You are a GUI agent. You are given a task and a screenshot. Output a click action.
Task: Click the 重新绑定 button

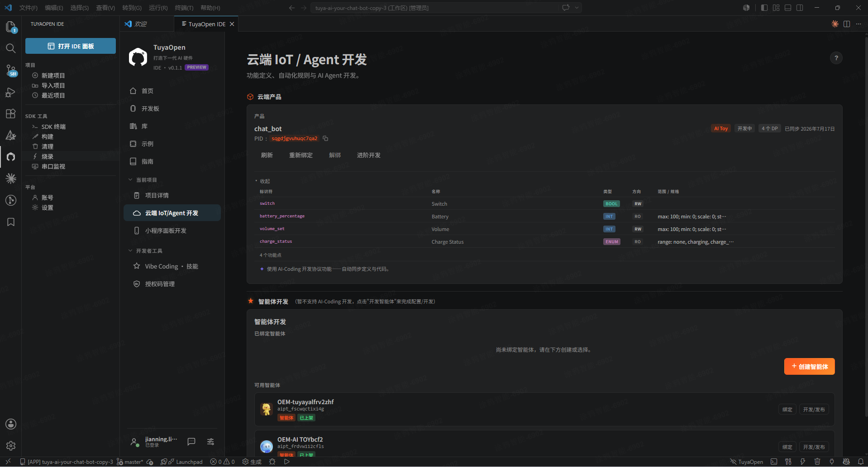click(301, 155)
